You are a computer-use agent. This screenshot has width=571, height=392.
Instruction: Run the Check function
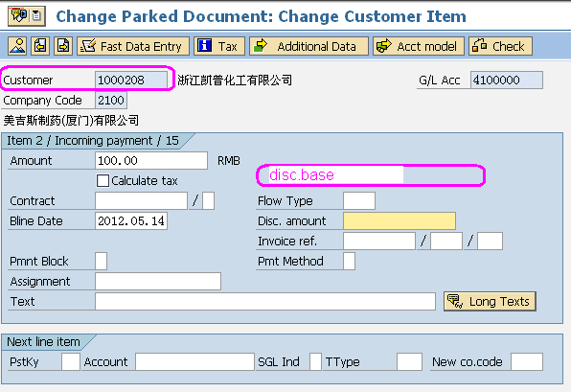click(500, 46)
